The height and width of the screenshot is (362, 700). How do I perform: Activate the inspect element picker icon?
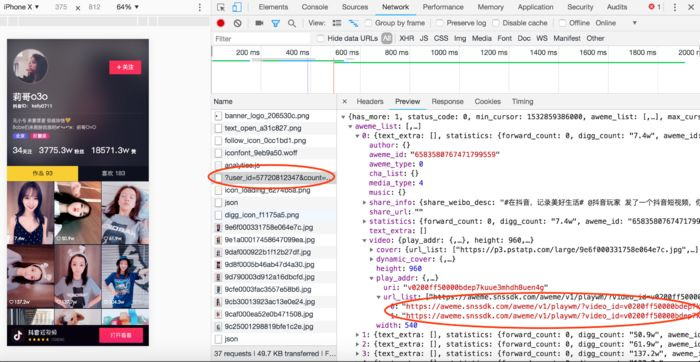221,7
